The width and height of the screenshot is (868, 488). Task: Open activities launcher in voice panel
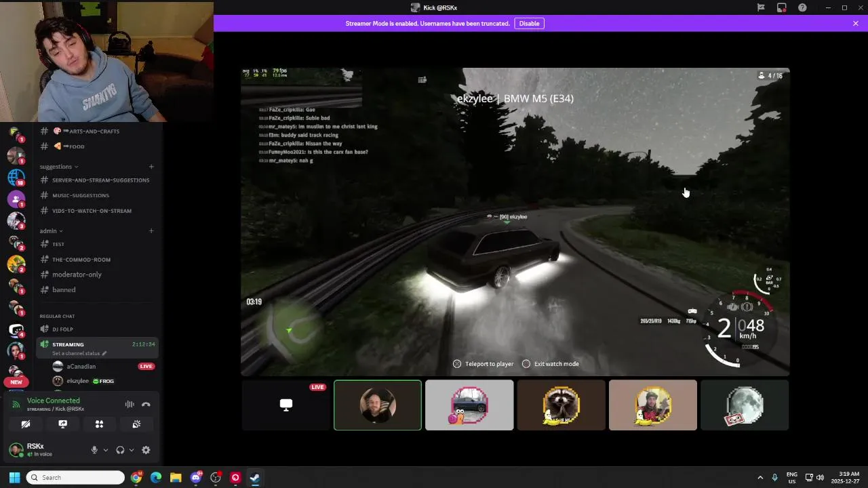click(100, 424)
